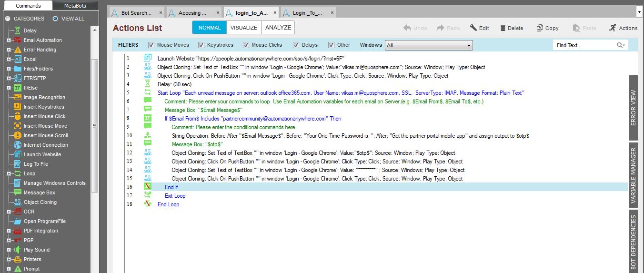Image resolution: width=644 pixels, height=273 pixels.
Task: Open the Windows filter dropdown
Action: coord(429,45)
